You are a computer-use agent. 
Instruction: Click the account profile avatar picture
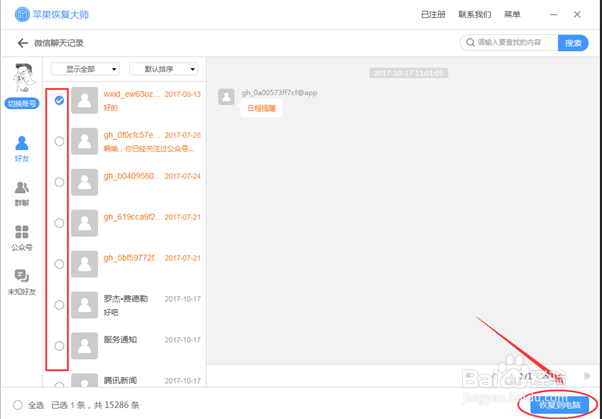24,78
